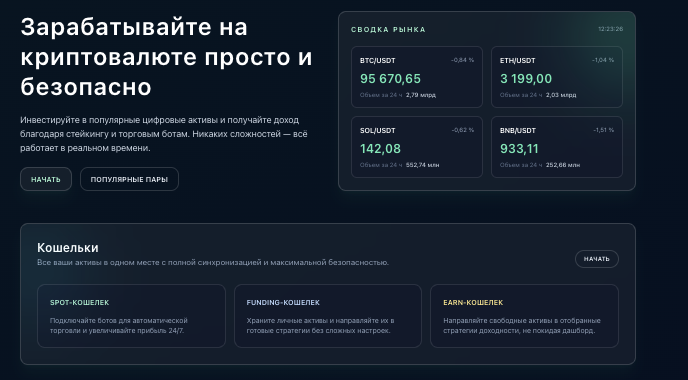Click the green НАЧАТЬ button under the hero text
This screenshot has height=380, width=688.
coord(46,179)
